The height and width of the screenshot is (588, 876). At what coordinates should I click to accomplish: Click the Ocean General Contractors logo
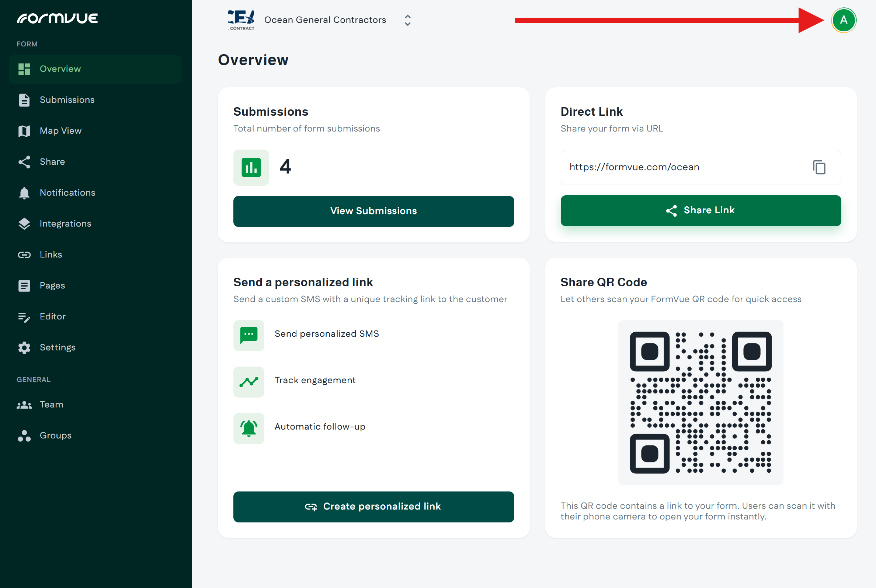pos(241,20)
